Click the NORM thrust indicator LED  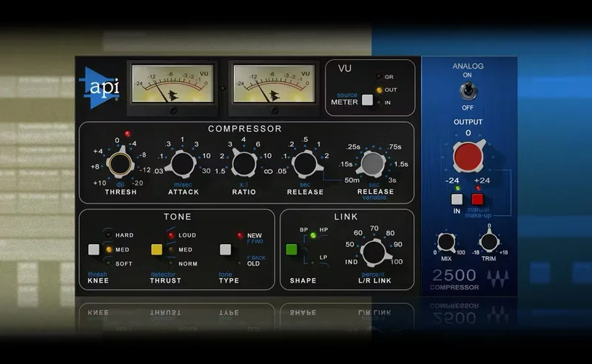[171, 263]
